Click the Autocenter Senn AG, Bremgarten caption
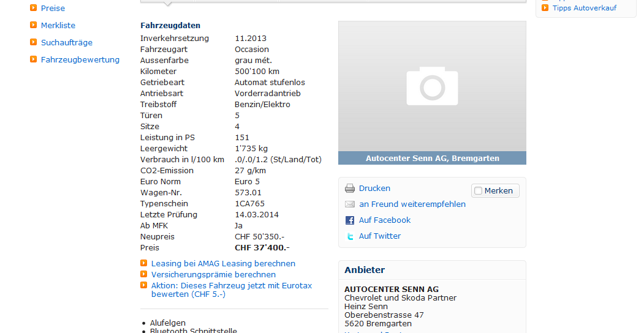This screenshot has width=644, height=333. [432, 159]
